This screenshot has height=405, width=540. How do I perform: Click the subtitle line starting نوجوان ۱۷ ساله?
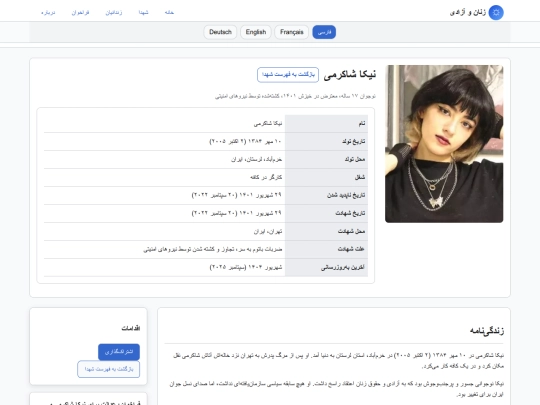(x=295, y=96)
